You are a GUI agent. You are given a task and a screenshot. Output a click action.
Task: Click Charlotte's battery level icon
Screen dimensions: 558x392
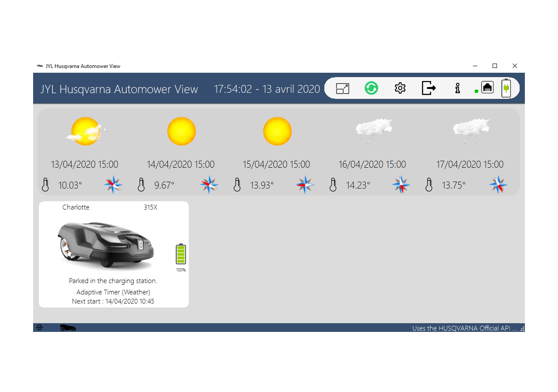click(x=181, y=254)
